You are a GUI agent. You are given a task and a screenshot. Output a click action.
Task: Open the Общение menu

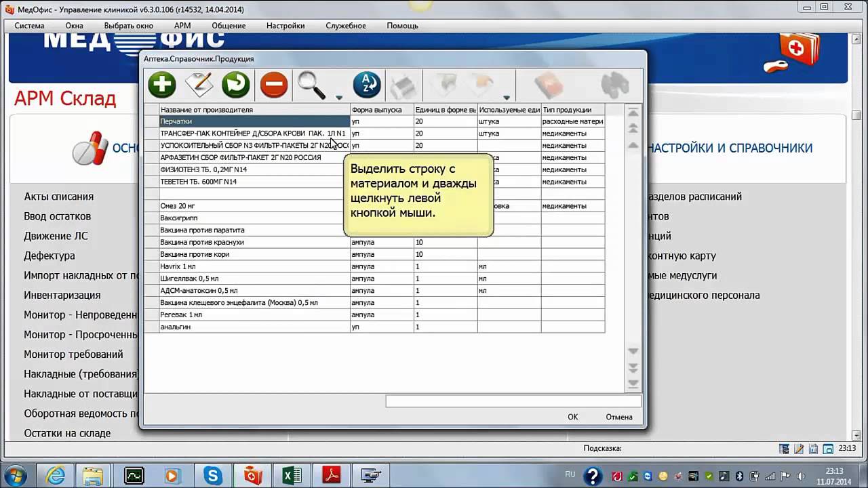pyautogui.click(x=229, y=26)
